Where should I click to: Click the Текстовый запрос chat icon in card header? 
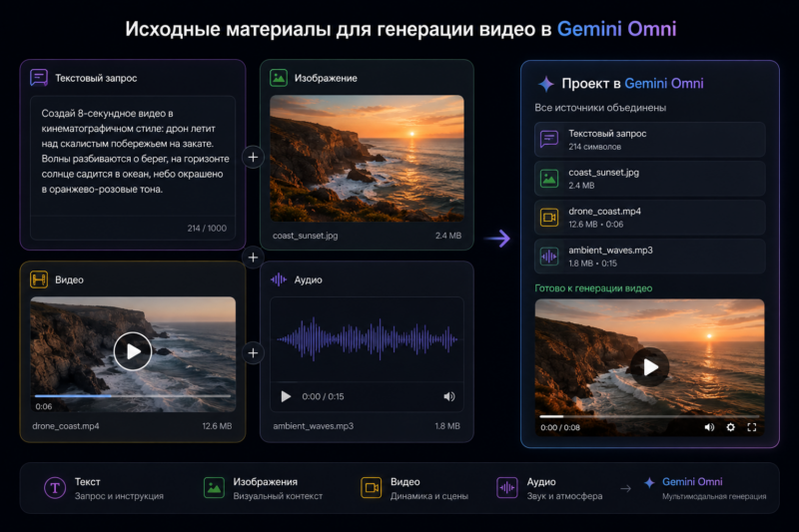(39, 78)
